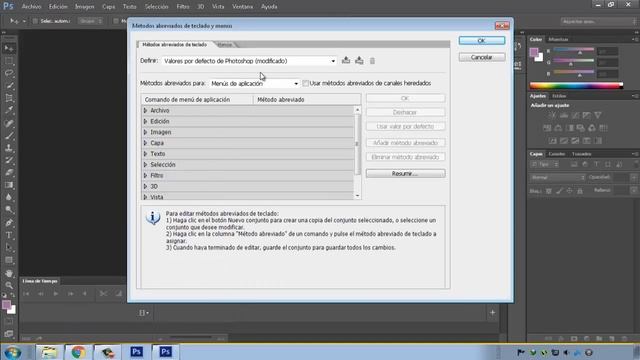Select the Clone Stamp tool
The height and width of the screenshot is (360, 640).
click(x=9, y=148)
